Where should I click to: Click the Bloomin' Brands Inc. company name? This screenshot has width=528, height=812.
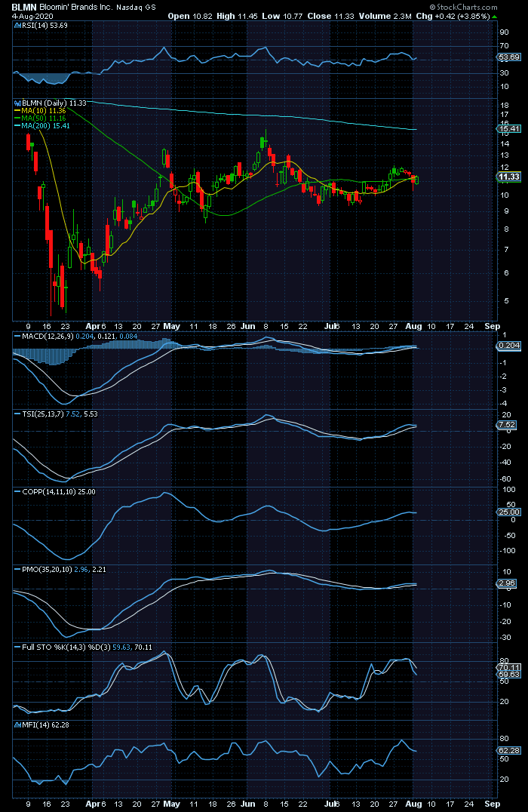coord(76,8)
